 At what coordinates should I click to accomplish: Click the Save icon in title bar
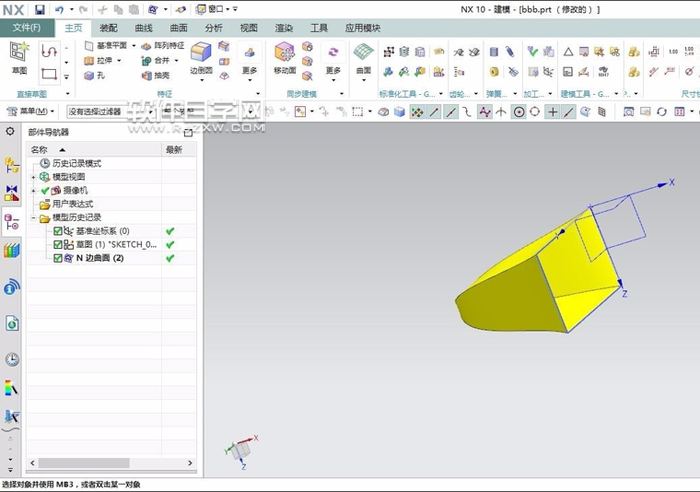[x=39, y=9]
